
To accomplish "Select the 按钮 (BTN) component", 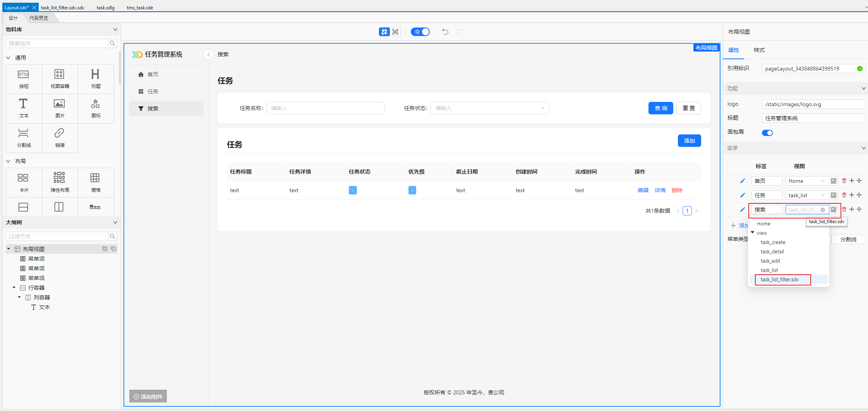I will point(24,79).
